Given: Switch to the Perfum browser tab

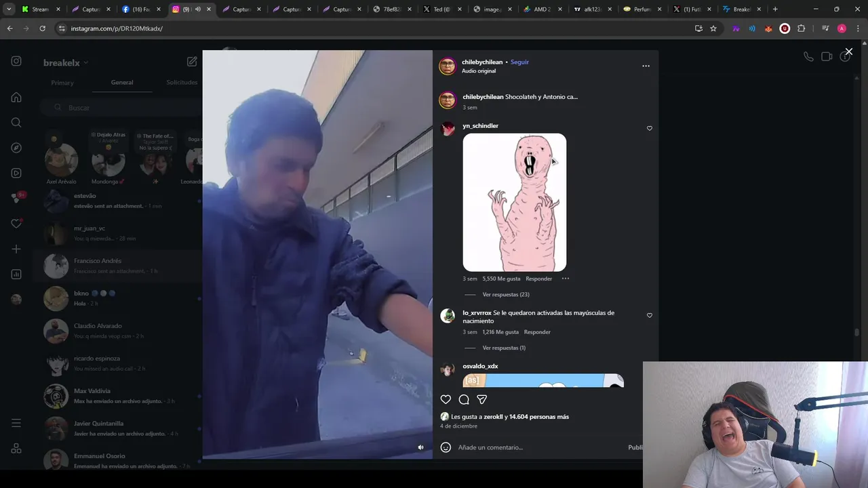Looking at the screenshot, I should click(642, 9).
